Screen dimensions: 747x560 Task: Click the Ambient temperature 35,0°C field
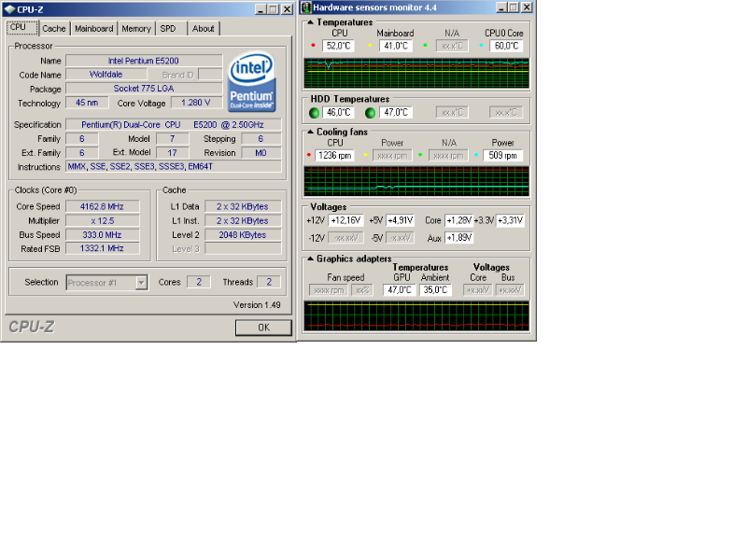tap(435, 289)
